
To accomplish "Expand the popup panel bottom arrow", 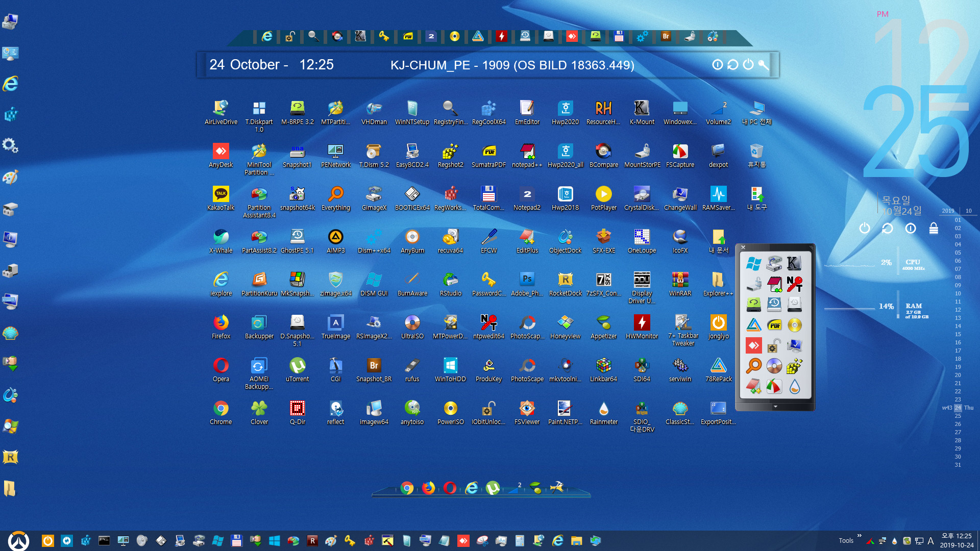I will [775, 407].
